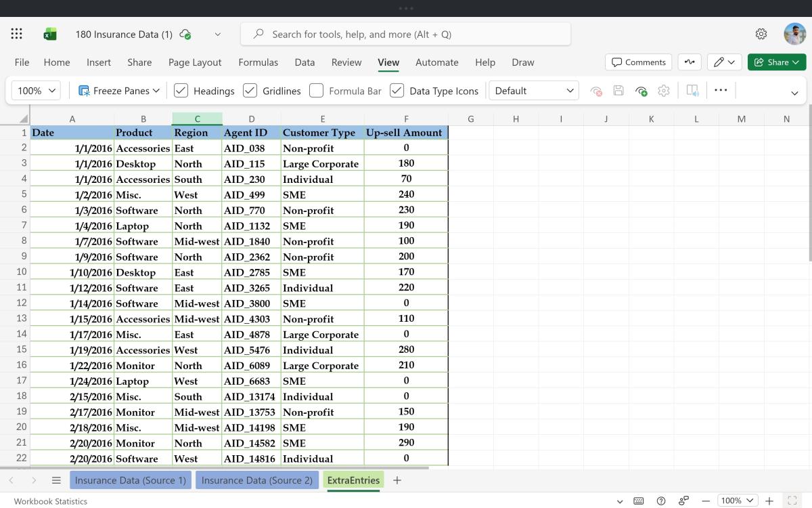Click the zoom in plus icon
Image resolution: width=812 pixels, height=508 pixels.
click(x=769, y=501)
